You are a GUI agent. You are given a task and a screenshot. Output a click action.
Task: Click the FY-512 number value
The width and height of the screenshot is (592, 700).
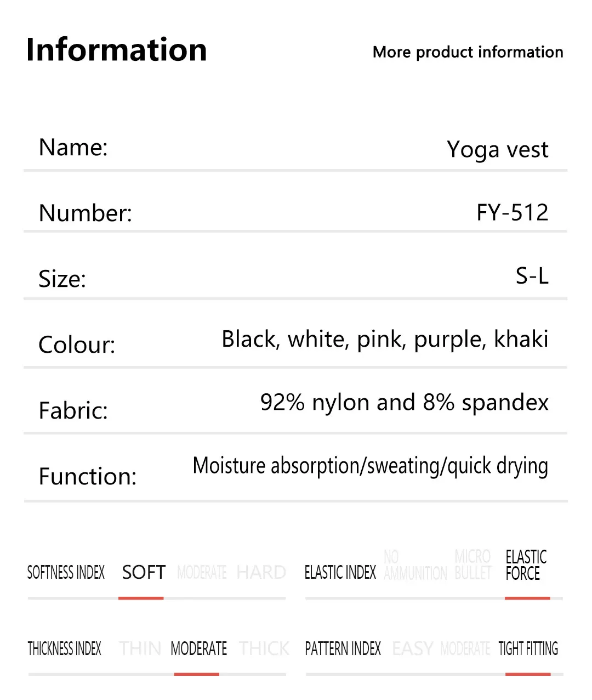tap(512, 212)
